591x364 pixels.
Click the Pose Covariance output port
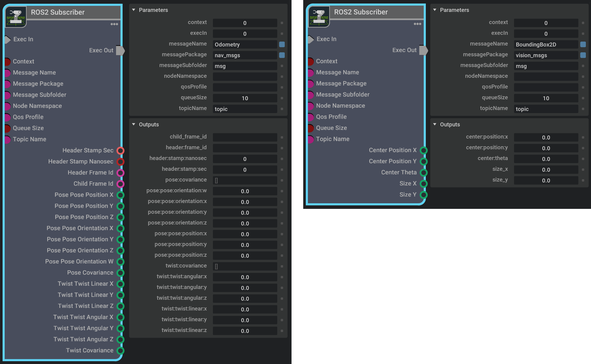pyautogui.click(x=120, y=273)
